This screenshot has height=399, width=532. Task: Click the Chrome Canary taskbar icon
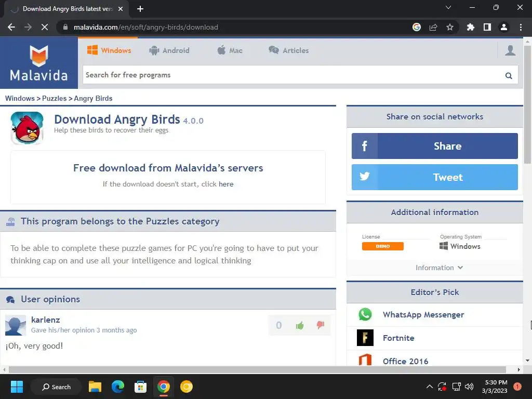pos(187,387)
